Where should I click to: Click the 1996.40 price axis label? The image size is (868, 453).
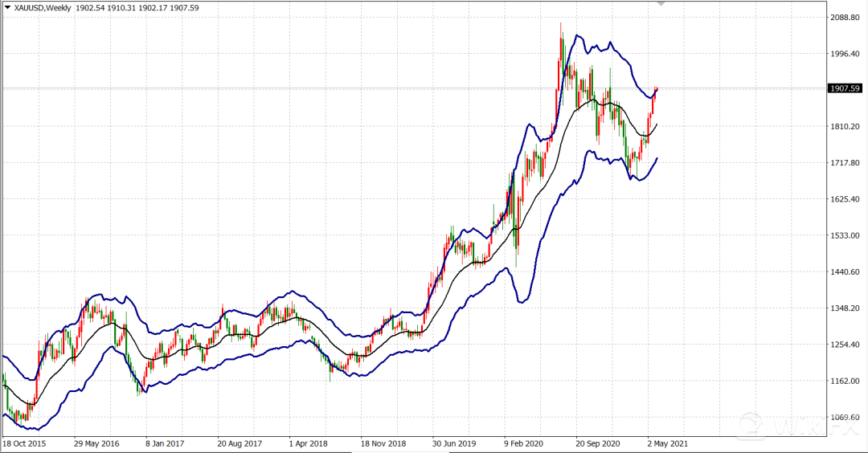point(844,54)
